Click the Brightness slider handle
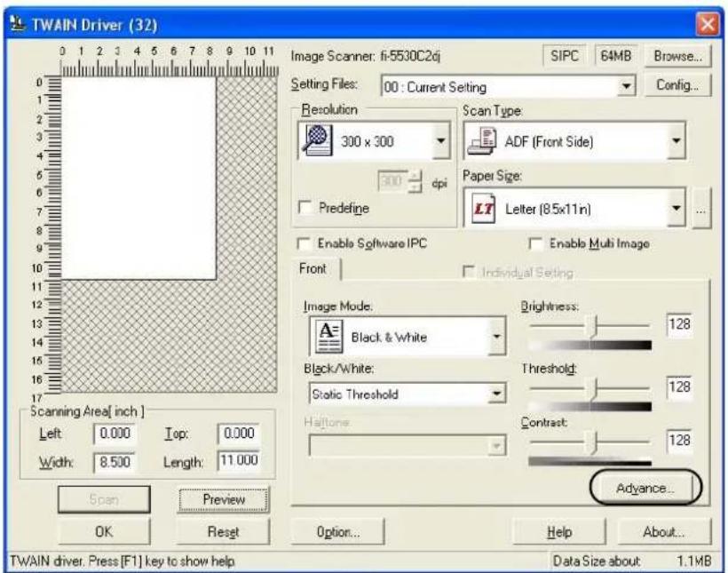The height and width of the screenshot is (573, 728). [x=593, y=326]
